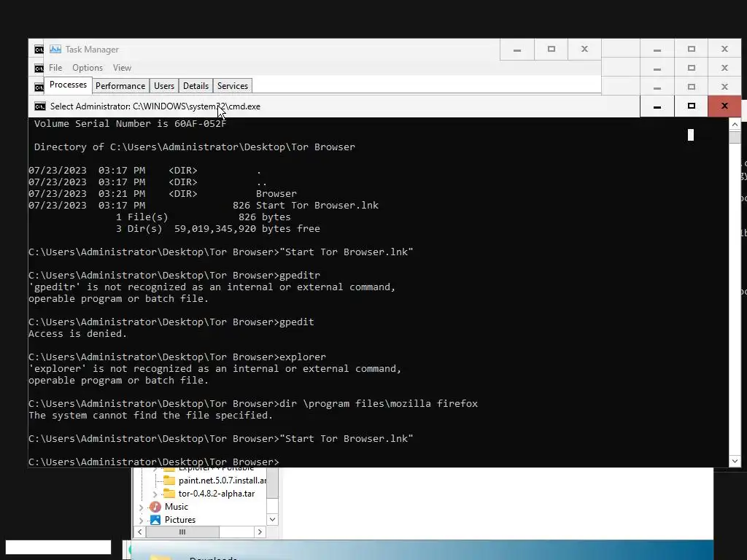
Task: Click the folder icon beside paint.net.5.0.7.install
Action: tap(169, 481)
